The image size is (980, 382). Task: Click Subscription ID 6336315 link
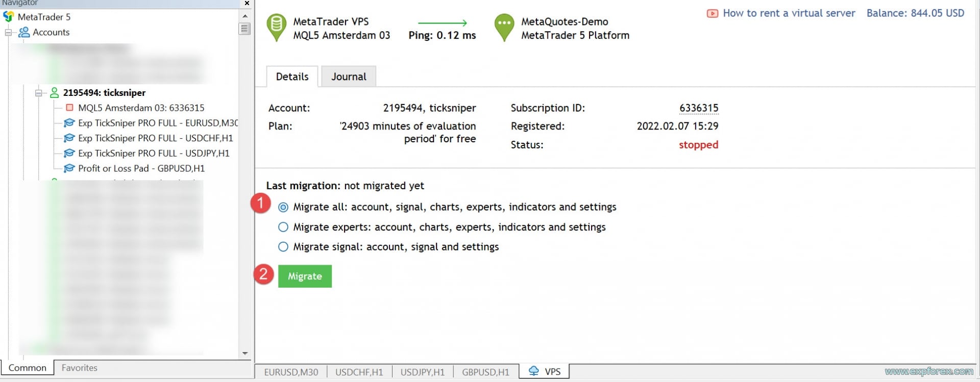[x=699, y=108]
